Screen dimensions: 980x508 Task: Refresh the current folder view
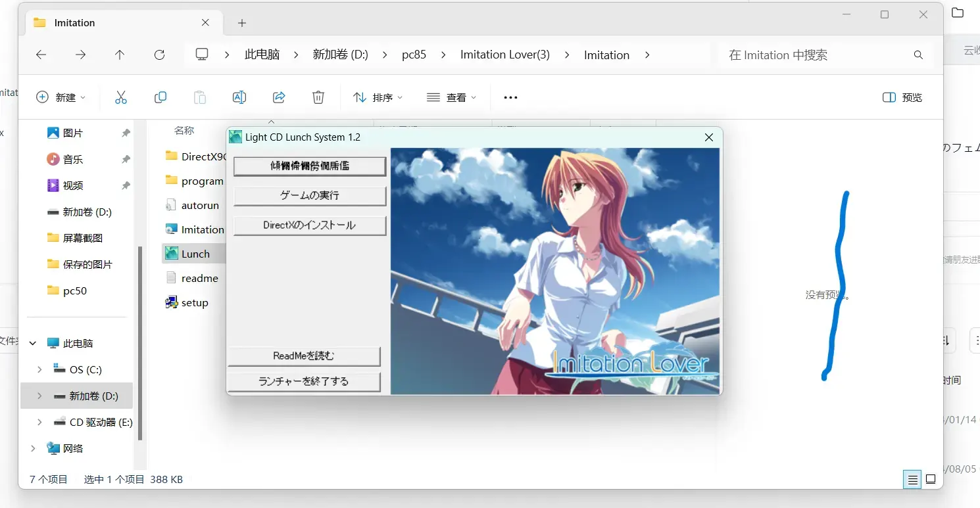click(159, 55)
